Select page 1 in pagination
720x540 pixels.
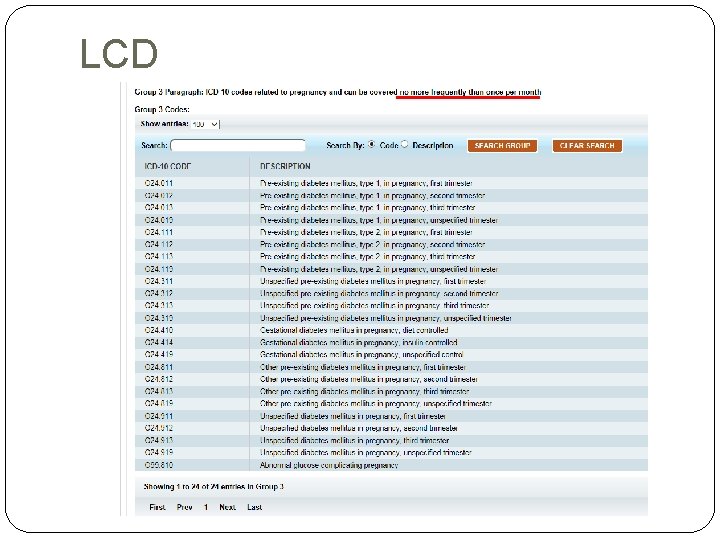pyautogui.click(x=206, y=507)
